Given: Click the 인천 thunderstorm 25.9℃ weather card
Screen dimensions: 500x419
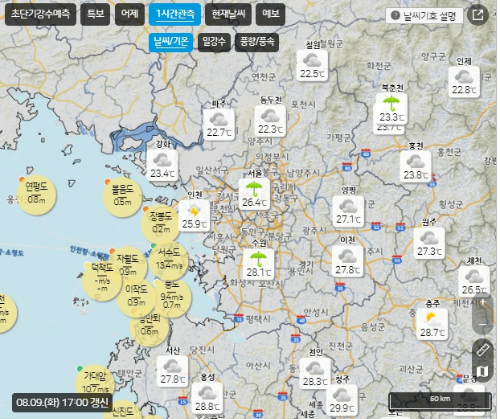Looking at the screenshot, I should [194, 216].
